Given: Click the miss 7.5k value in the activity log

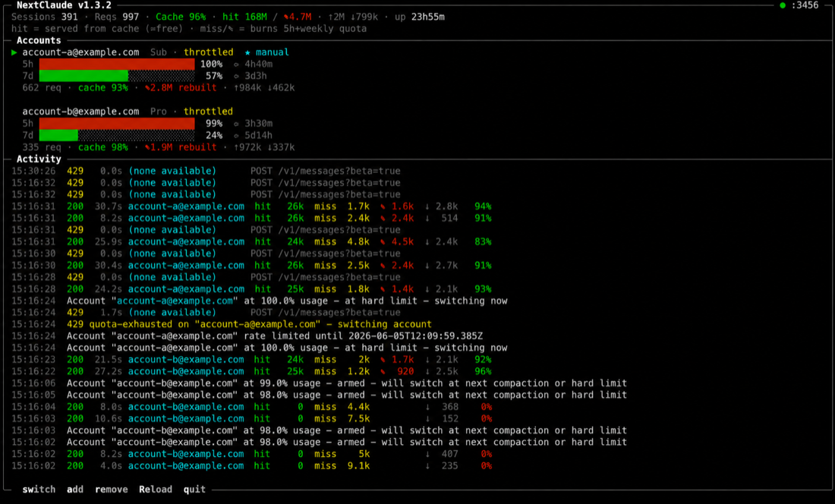Looking at the screenshot, I should tap(342, 419).
